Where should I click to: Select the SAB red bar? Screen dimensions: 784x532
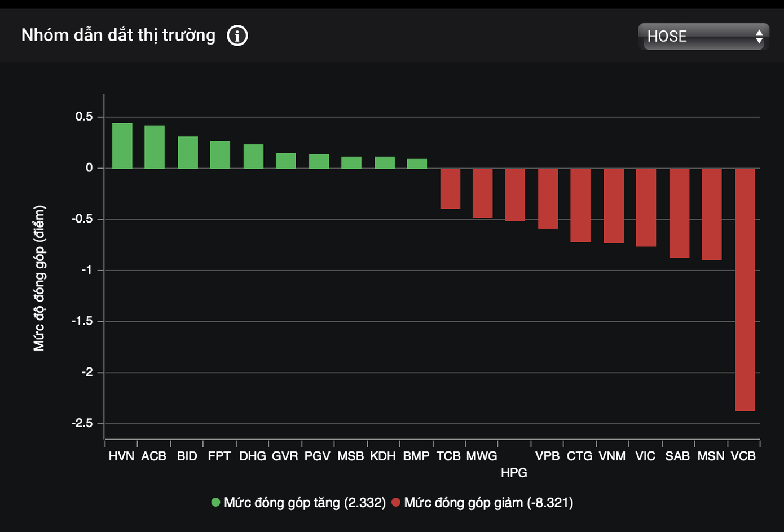(x=679, y=213)
